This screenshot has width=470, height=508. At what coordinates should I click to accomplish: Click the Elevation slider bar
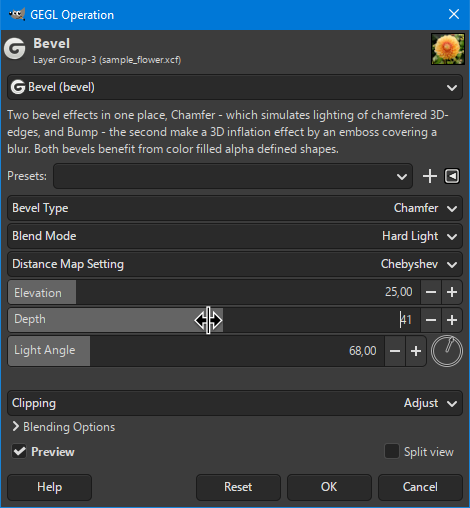214,292
